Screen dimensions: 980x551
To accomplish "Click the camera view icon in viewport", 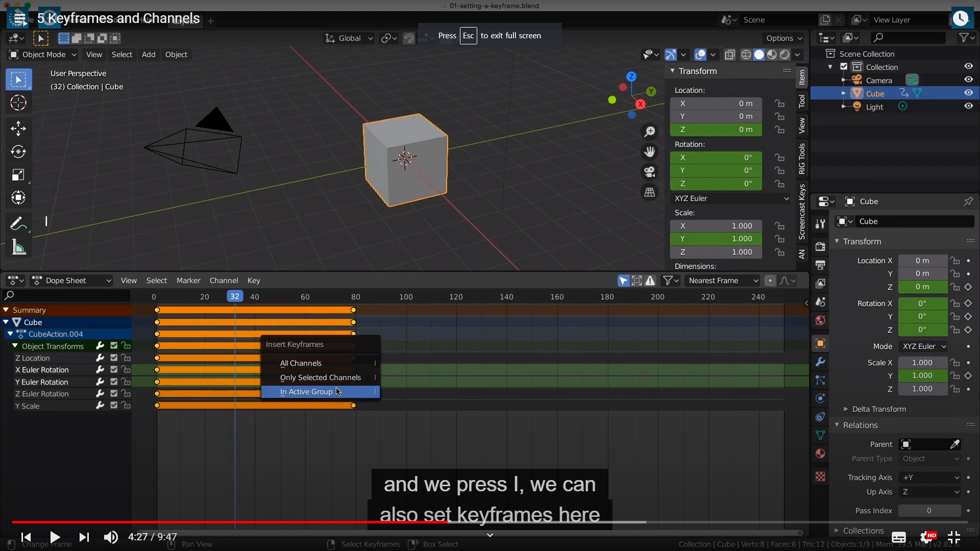I will pos(650,172).
